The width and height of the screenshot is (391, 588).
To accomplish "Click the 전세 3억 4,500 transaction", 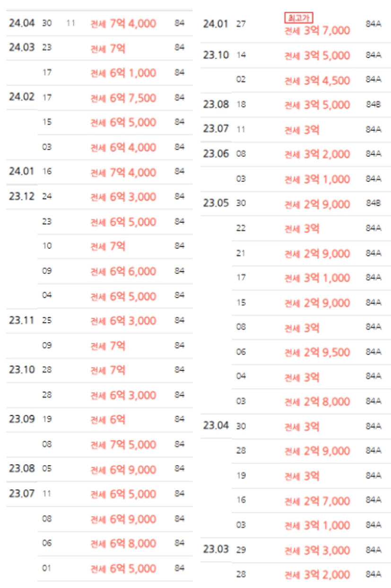I will (317, 80).
